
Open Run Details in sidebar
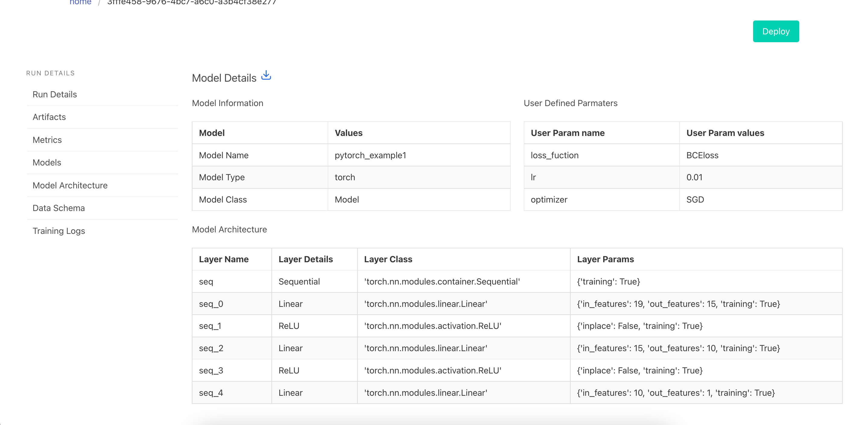point(55,94)
